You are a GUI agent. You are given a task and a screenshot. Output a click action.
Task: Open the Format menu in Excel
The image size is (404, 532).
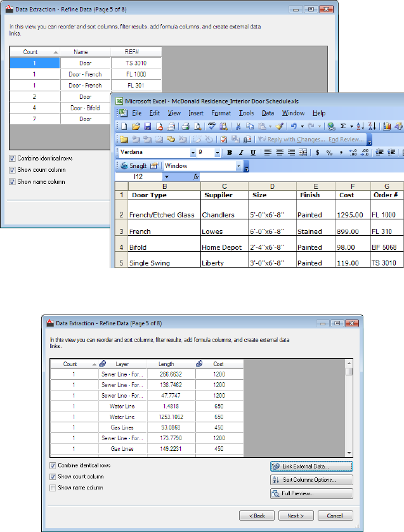[221, 113]
